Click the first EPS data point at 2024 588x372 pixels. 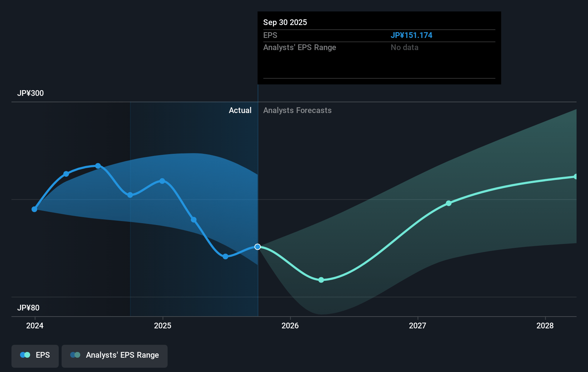tap(34, 209)
